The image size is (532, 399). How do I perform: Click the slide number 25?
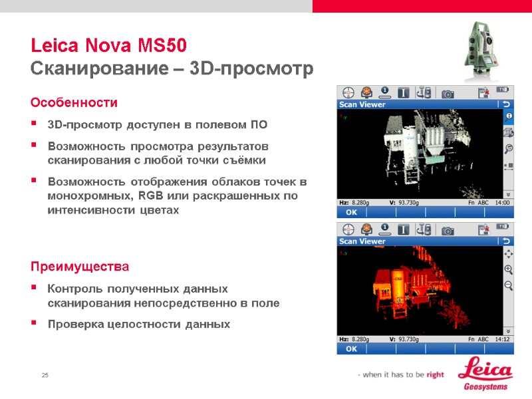click(x=45, y=375)
